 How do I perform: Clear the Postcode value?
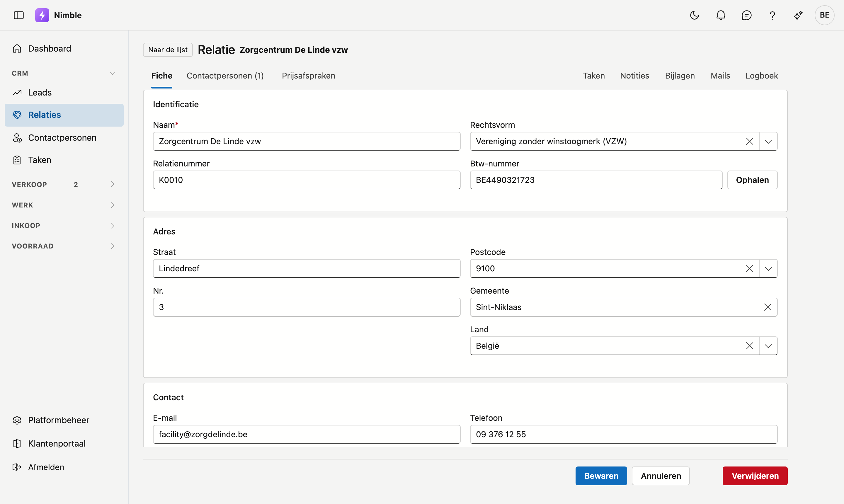point(749,268)
